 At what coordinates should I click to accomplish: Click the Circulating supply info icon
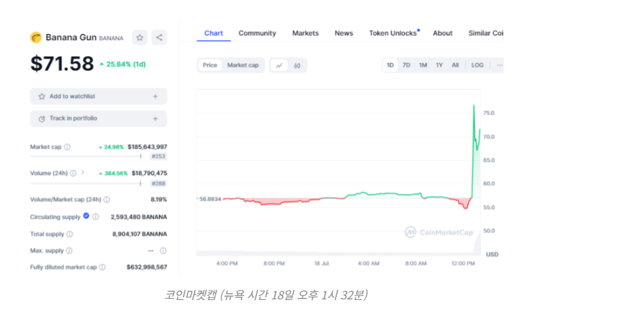[95, 217]
